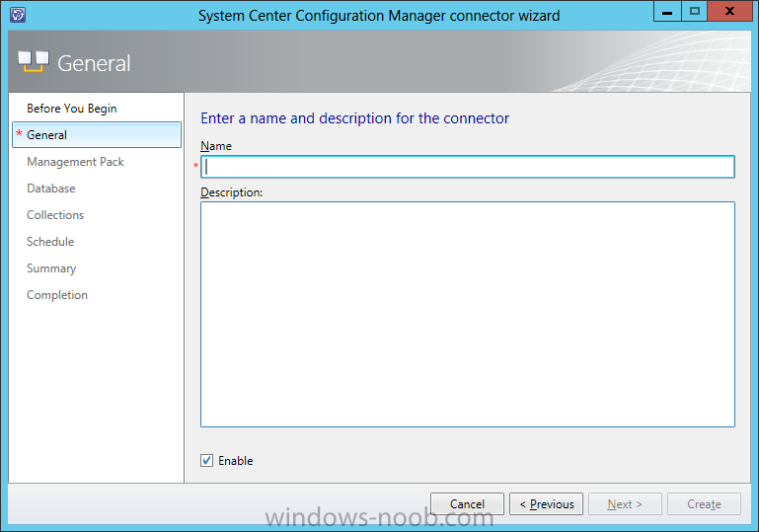
Task: Click the Next button
Action: (x=625, y=504)
